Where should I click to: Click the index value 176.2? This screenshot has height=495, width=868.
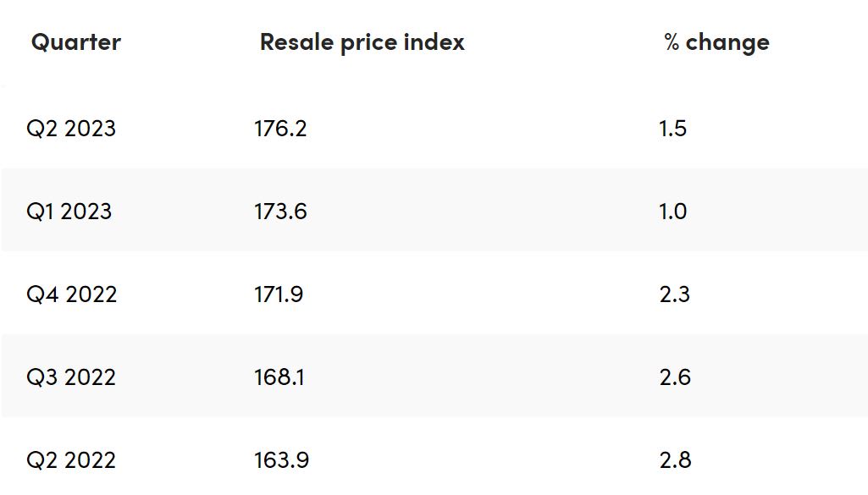(280, 129)
